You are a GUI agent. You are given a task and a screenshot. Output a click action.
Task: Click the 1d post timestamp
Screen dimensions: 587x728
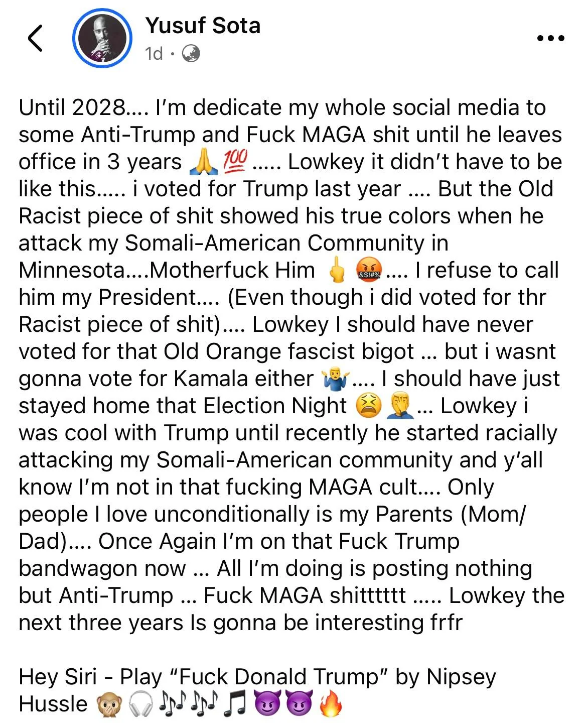[x=154, y=53]
